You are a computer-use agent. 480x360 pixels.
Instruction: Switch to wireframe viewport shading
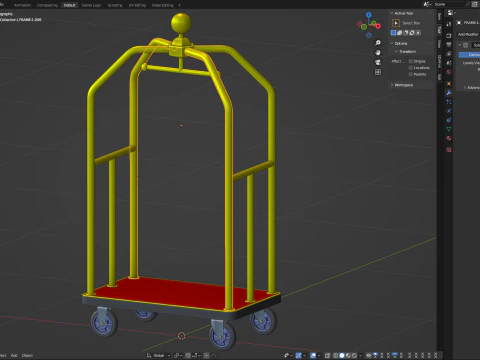point(335,355)
